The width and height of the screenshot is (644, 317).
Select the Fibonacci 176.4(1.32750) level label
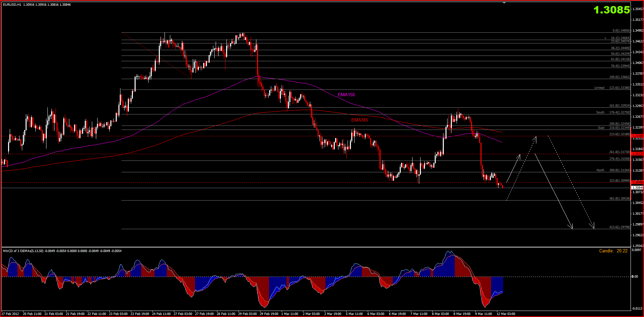pyautogui.click(x=619, y=112)
